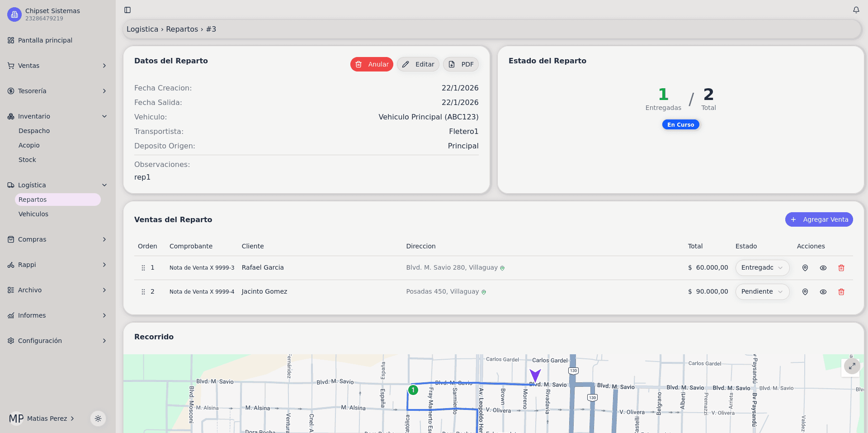Open Vehiculos in the Logística menu
Viewport: 868px width, 433px height.
tap(33, 214)
